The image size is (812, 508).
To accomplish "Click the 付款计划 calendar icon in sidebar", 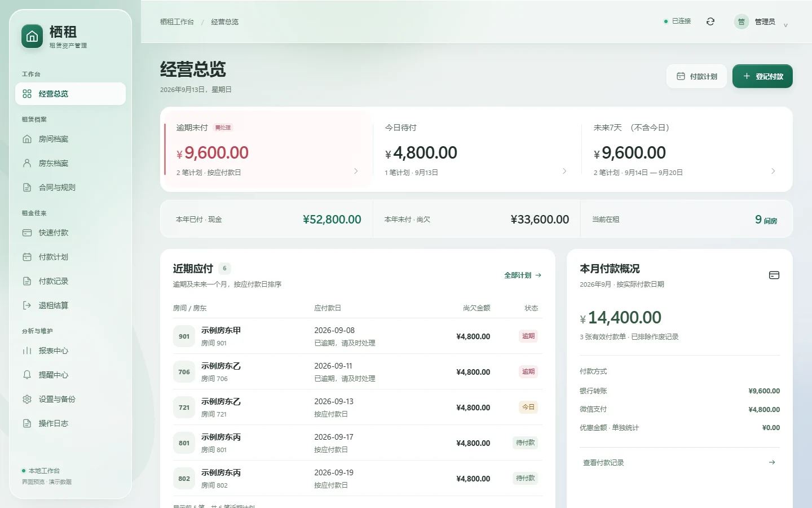I will (27, 257).
